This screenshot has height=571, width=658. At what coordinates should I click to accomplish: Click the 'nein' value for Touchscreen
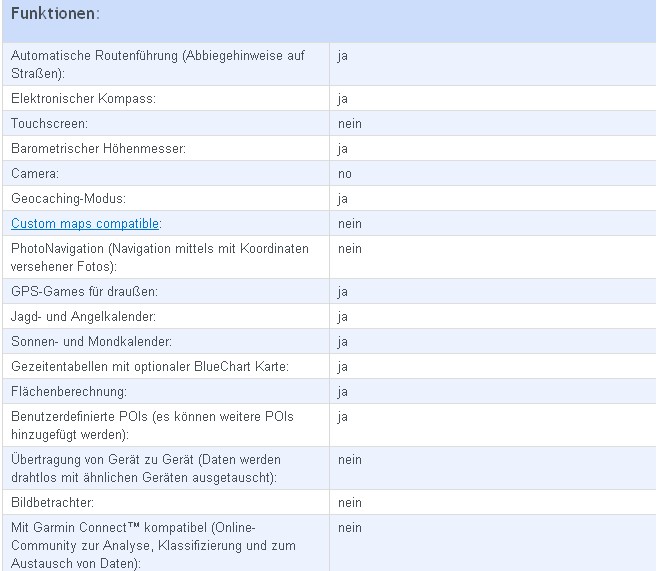coord(350,124)
